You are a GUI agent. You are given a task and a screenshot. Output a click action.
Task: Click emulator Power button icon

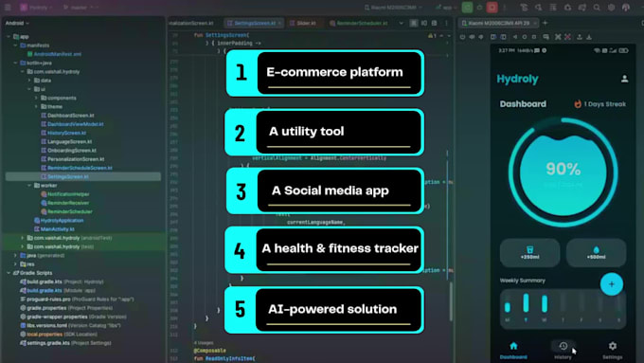462,37
